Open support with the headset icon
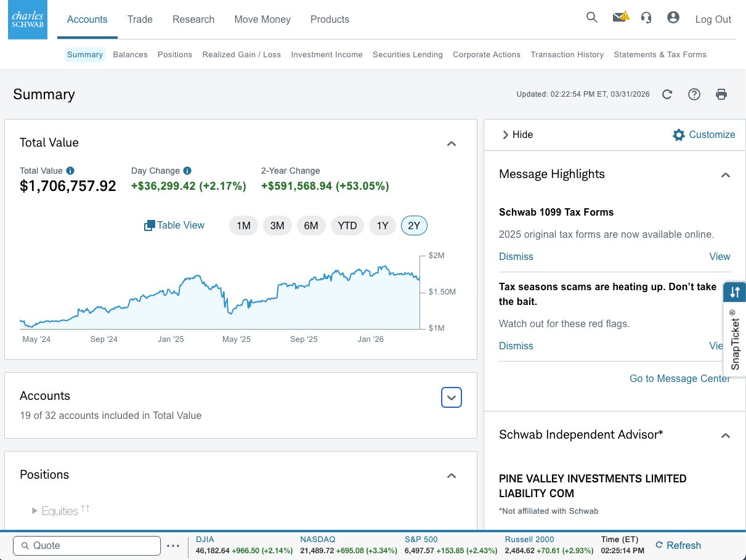746x560 pixels. [646, 18]
